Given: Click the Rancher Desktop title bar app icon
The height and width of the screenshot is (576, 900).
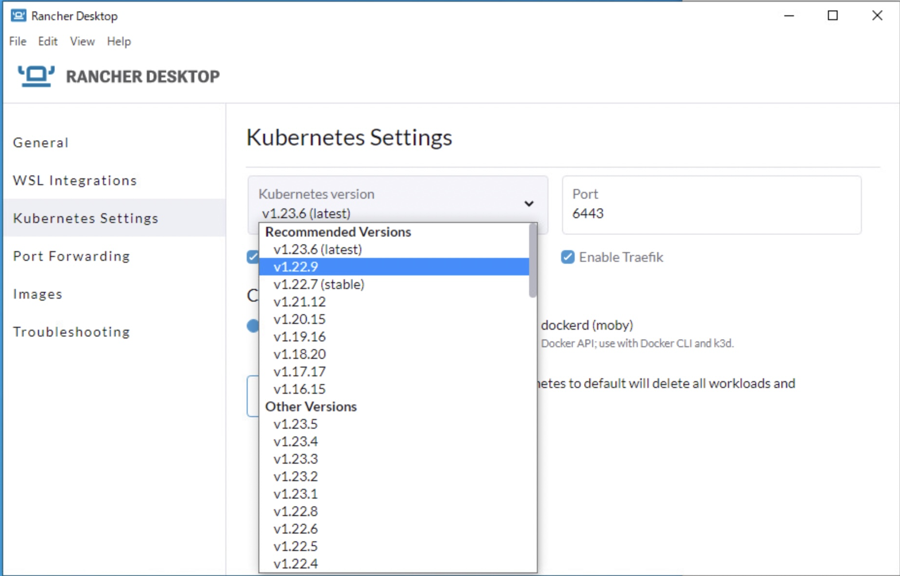Looking at the screenshot, I should point(18,15).
